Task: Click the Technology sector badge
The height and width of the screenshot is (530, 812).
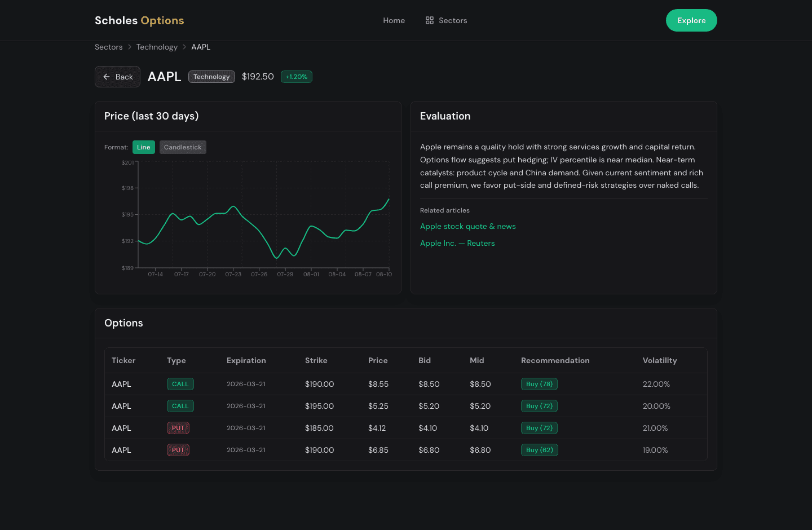Action: tap(211, 77)
